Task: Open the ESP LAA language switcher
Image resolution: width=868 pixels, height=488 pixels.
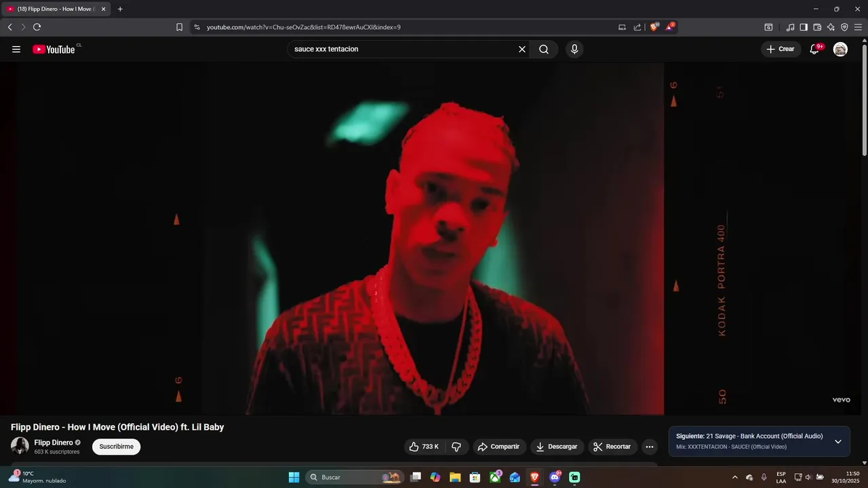Action: coord(781,477)
